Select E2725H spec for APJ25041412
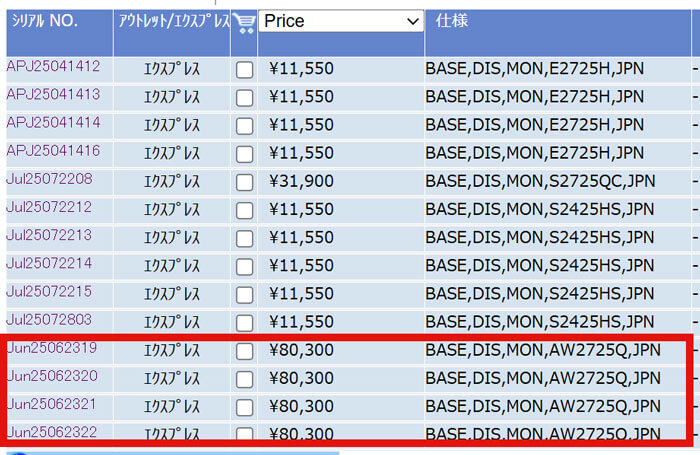700x455 pixels. pyautogui.click(x=534, y=69)
